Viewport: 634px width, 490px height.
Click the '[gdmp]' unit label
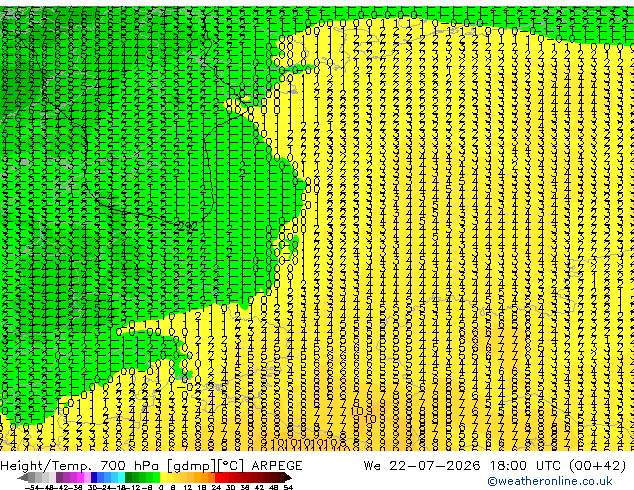tap(192, 466)
